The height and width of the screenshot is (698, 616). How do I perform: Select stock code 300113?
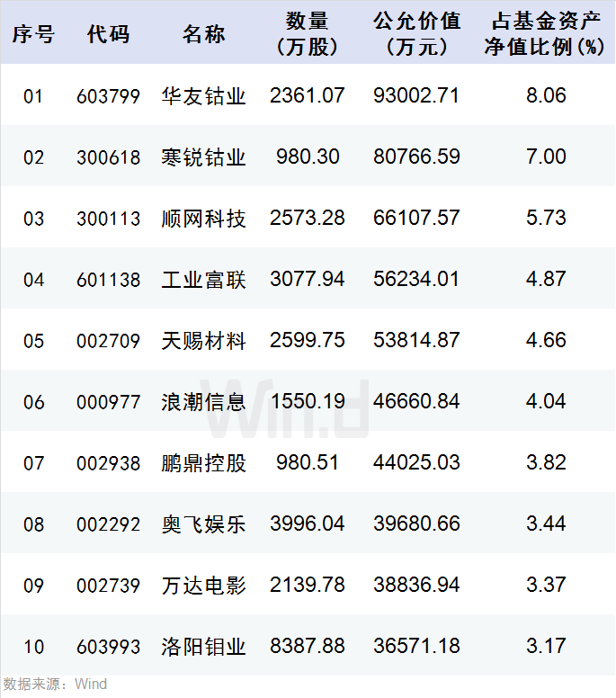point(108,219)
